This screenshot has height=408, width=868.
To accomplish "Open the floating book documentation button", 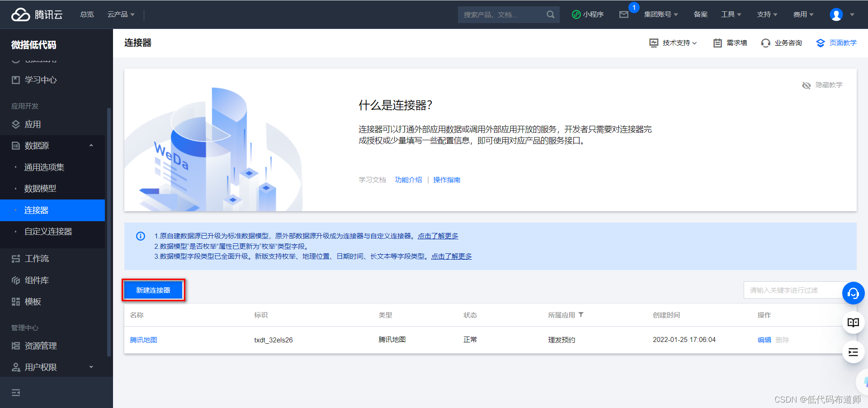I will click(853, 323).
